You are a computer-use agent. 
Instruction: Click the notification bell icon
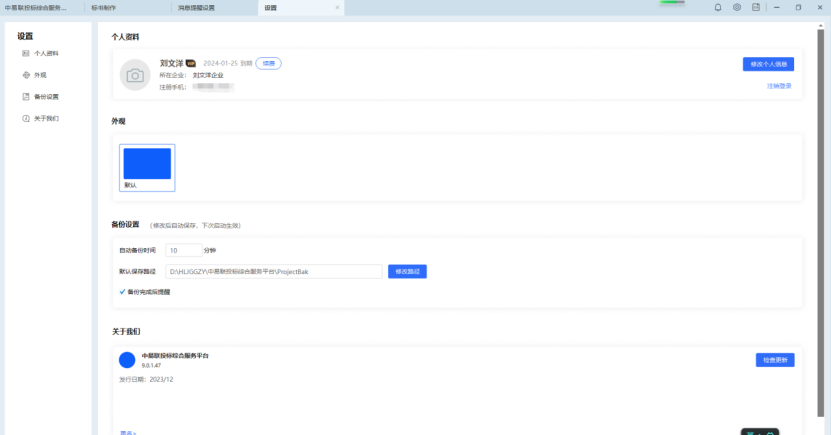click(x=718, y=7)
